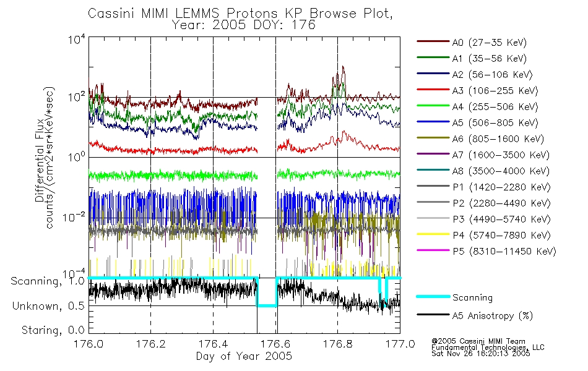Click the P2 (2280-4490 KeV) legend label
This screenshot has height=371, width=588.
[501, 203]
